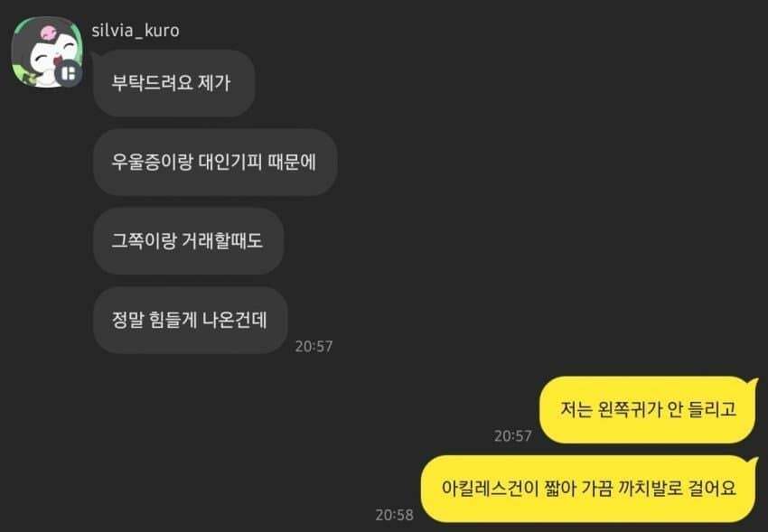Click the word '우울증이랑' in the second message

pyautogui.click(x=152, y=162)
